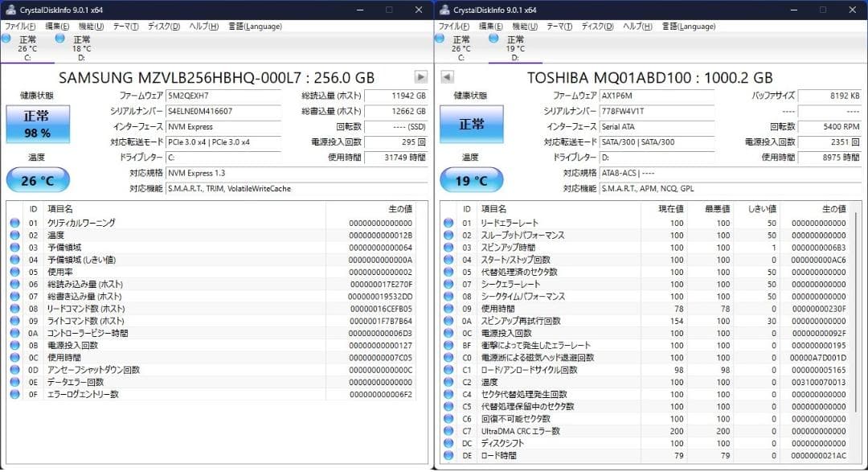Click status icon for 代替処理済のセクタ数 row
The image size is (868, 472).
click(x=448, y=272)
